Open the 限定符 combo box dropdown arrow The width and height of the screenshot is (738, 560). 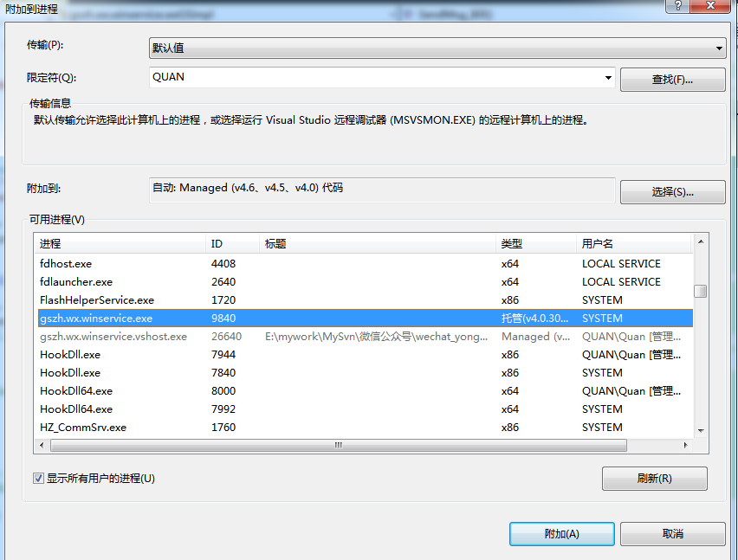(x=606, y=77)
